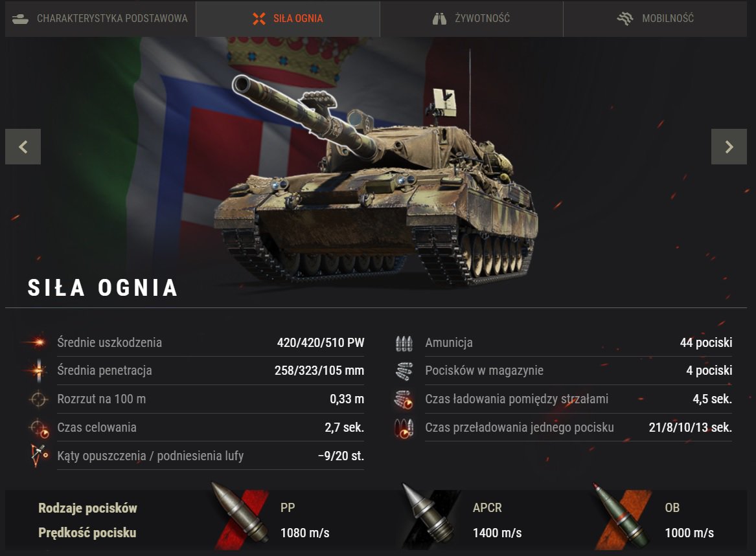Advance to next slide with right arrow
Image resolution: width=756 pixels, height=556 pixels.
(x=729, y=146)
